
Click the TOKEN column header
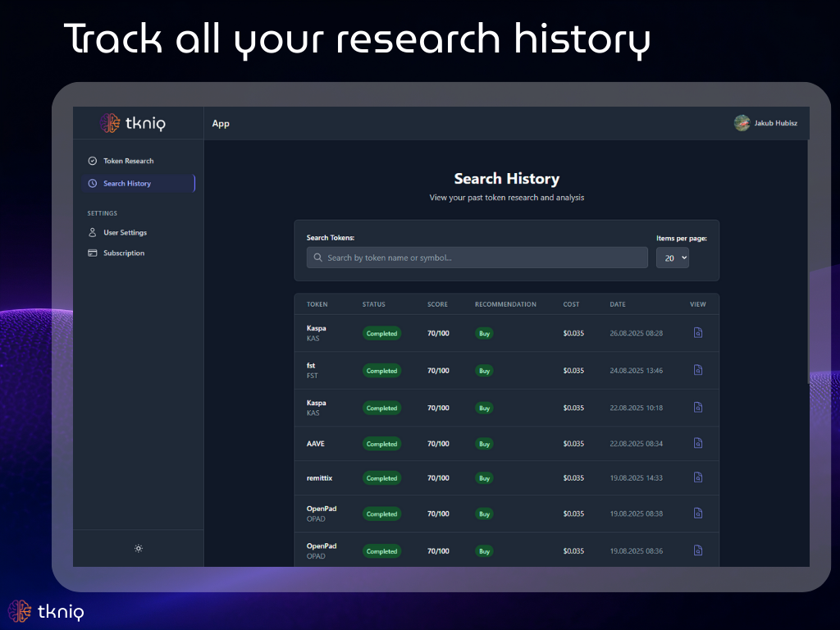[x=317, y=304]
